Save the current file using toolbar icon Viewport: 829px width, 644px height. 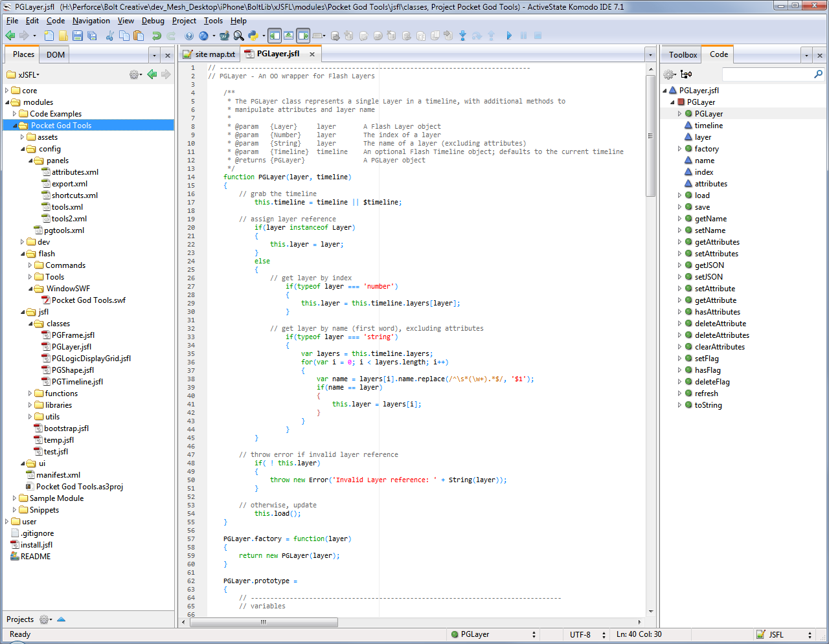tap(77, 36)
